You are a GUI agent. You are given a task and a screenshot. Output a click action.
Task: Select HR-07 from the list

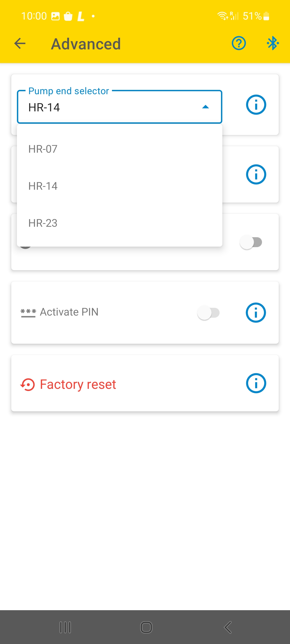click(x=119, y=149)
